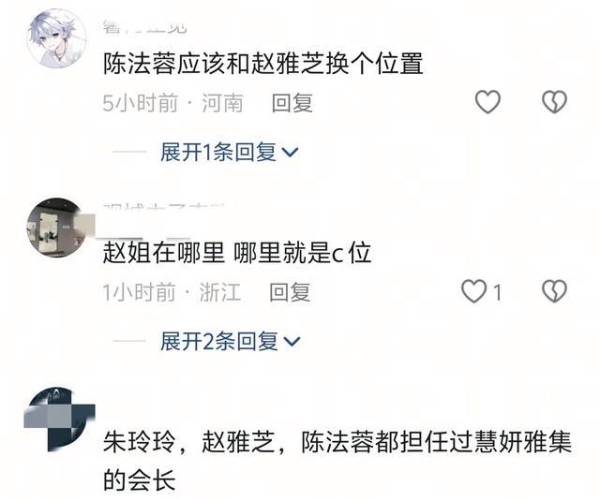
Task: Open username above 陈法蓉应该 comment
Action: click(145, 29)
